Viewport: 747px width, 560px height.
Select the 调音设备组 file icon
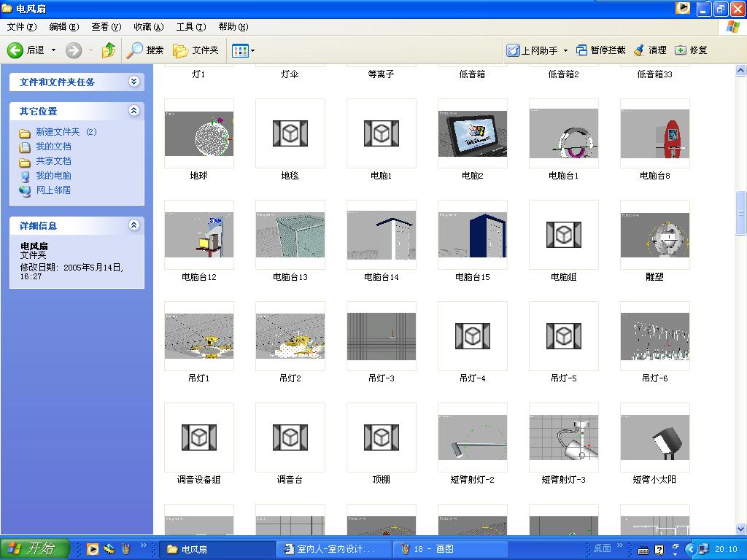pos(199,437)
